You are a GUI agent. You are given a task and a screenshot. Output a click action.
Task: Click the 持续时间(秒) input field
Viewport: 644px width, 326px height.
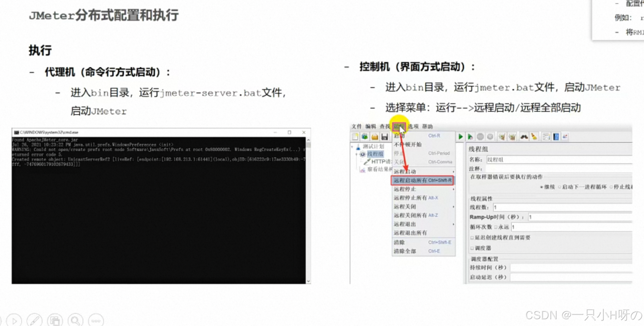(571, 268)
